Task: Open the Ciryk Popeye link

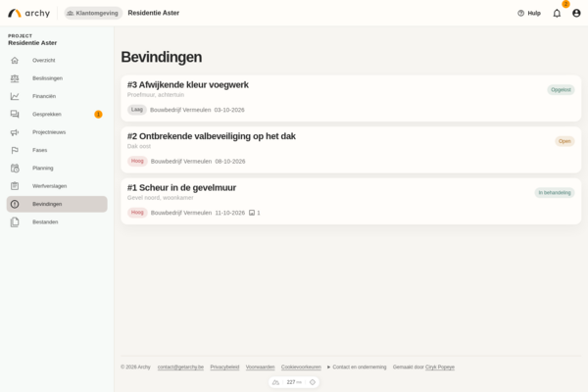Action: [440, 367]
